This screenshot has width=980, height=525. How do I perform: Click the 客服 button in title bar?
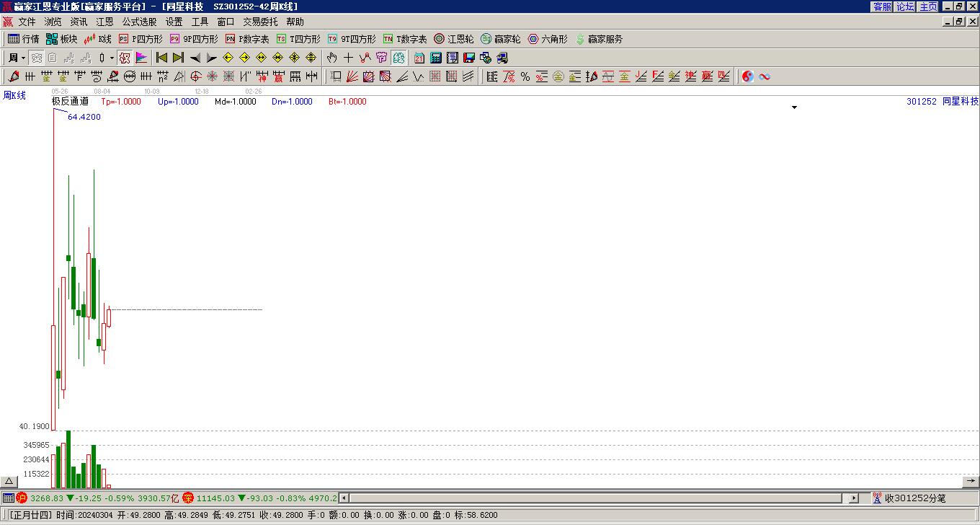(882, 6)
